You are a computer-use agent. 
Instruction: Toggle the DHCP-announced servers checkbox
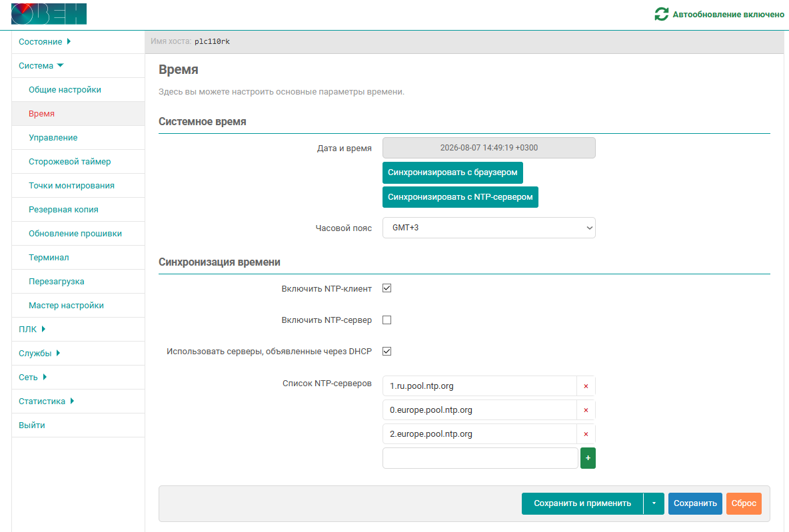tap(387, 351)
